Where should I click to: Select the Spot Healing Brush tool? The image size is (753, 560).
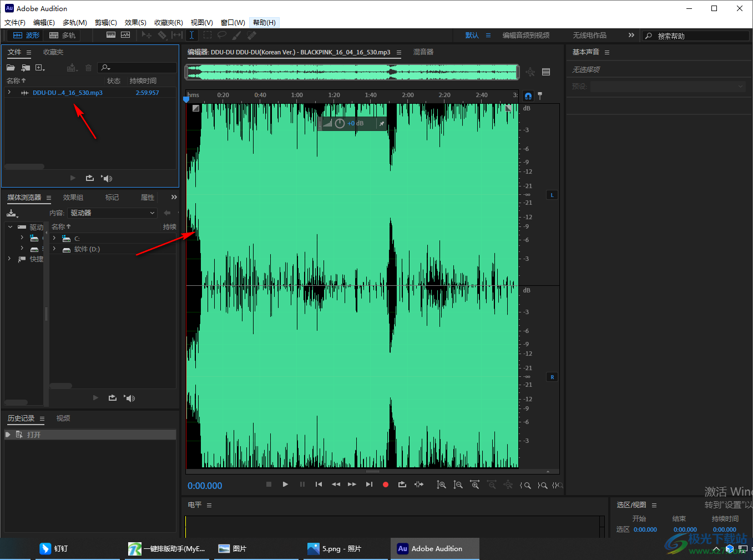(252, 35)
